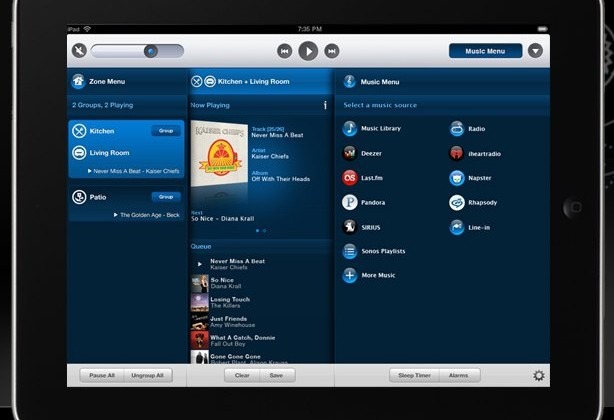
Task: Expand the dropdown arrow beside Music Menu
Action: tap(535, 51)
